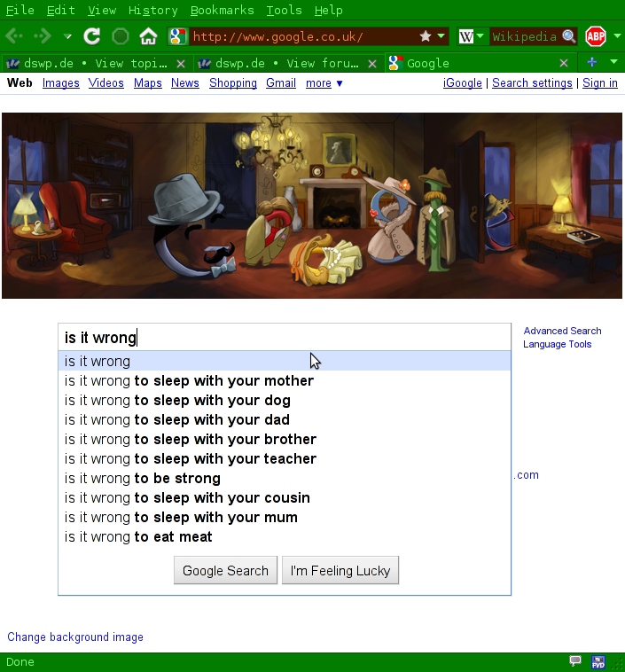The height and width of the screenshot is (672, 625).
Task: Click the speech bubble icon in status bar
Action: 575,661
